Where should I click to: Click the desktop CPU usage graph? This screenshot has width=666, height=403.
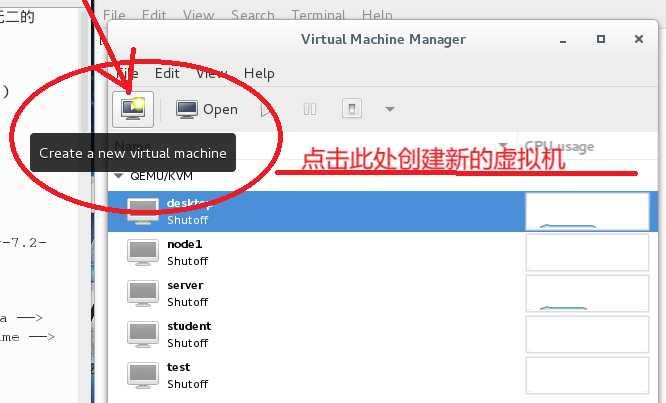click(587, 211)
